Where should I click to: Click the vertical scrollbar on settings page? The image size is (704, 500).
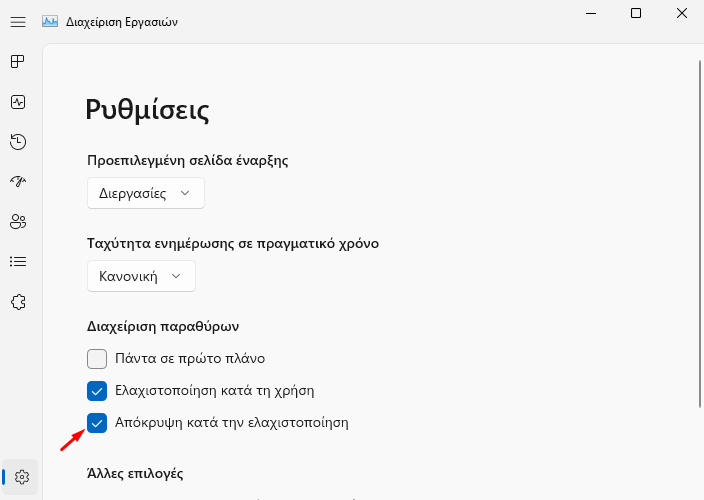tap(700, 233)
